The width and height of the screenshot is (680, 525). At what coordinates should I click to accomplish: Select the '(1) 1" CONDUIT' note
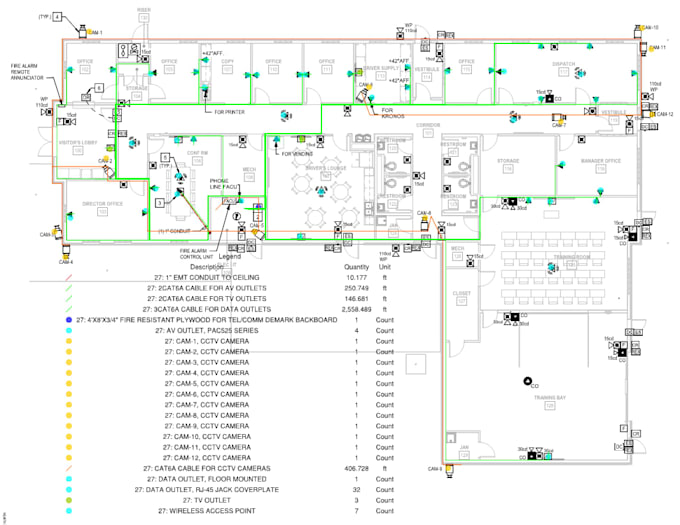tap(173, 231)
